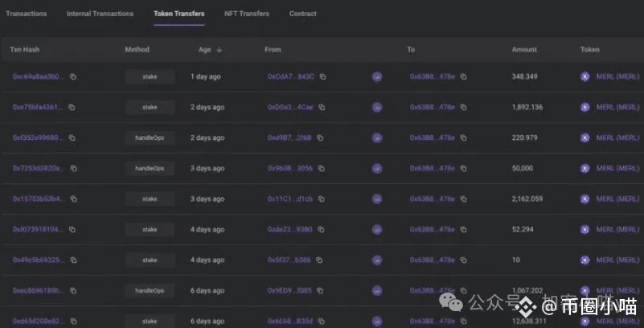Copy the 0xc69a8aa3b0 transaction hash
This screenshot has height=328, width=644.
coord(72,76)
